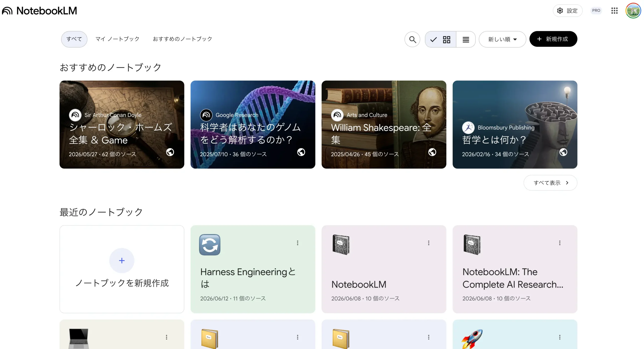Click the 2026/05/27 · 62 個のソース text
Screen dimensions: 644x349
(x=102, y=154)
